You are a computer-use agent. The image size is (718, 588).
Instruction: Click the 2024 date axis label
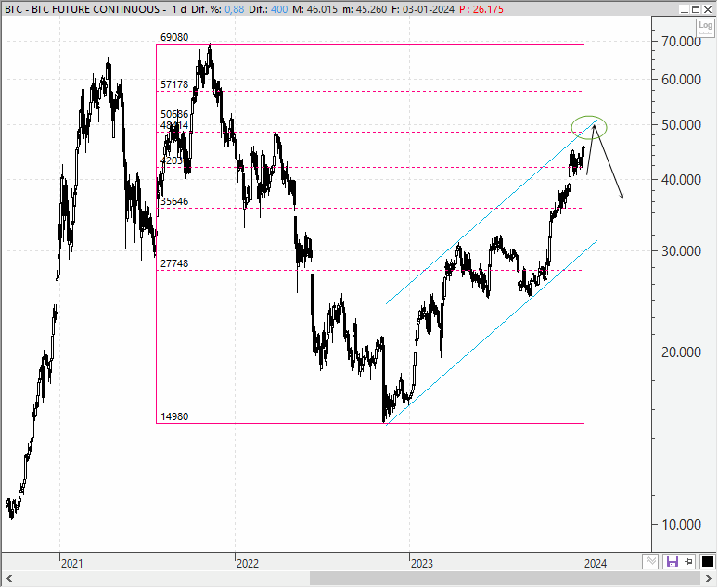point(596,563)
